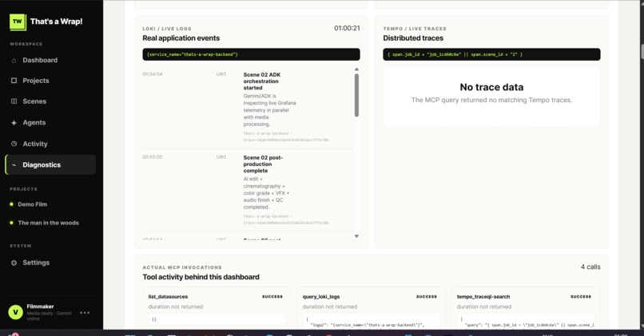Click the Distributed traces heading
This screenshot has height=336, width=644.
tap(413, 38)
